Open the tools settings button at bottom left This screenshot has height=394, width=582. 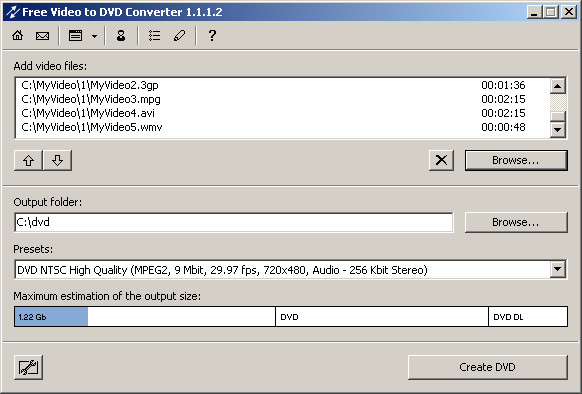coord(29,367)
